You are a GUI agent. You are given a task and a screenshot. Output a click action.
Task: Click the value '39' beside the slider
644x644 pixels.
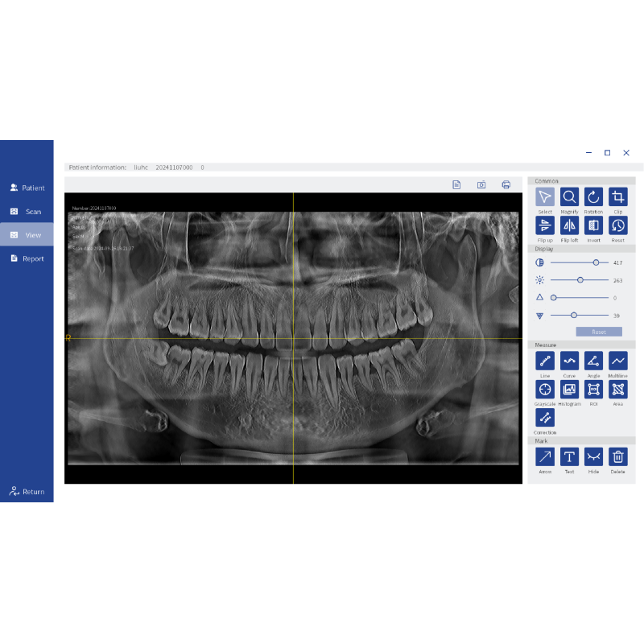click(617, 316)
